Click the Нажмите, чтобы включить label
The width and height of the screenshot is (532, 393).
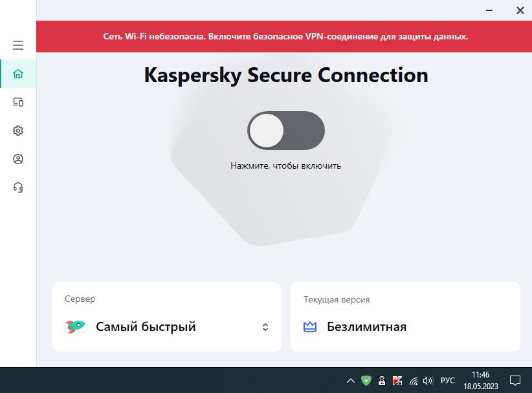[x=285, y=165]
